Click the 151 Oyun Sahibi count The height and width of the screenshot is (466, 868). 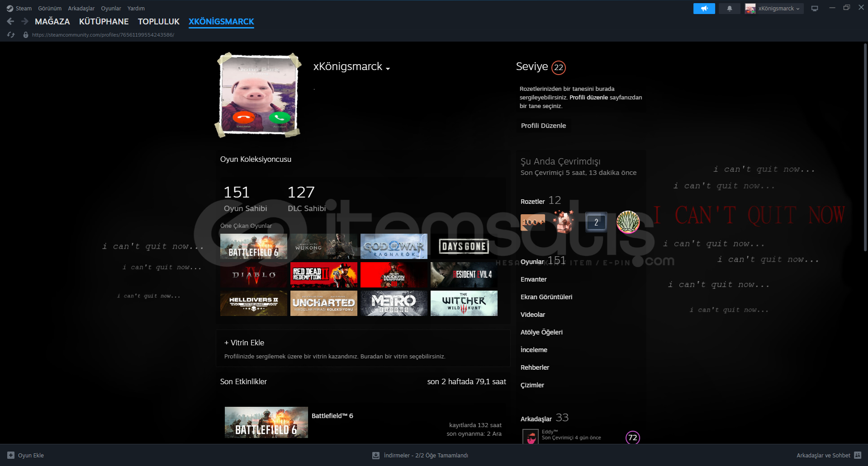[246, 198]
